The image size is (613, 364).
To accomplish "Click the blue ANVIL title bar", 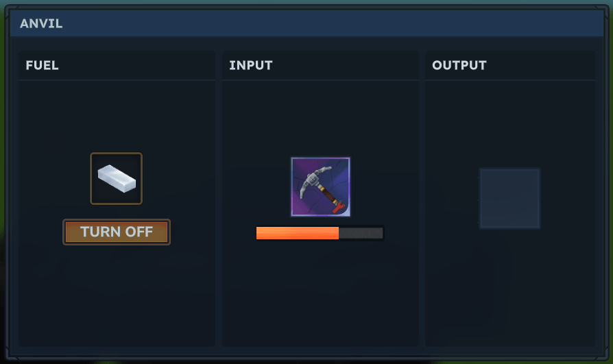I will 307,23.
